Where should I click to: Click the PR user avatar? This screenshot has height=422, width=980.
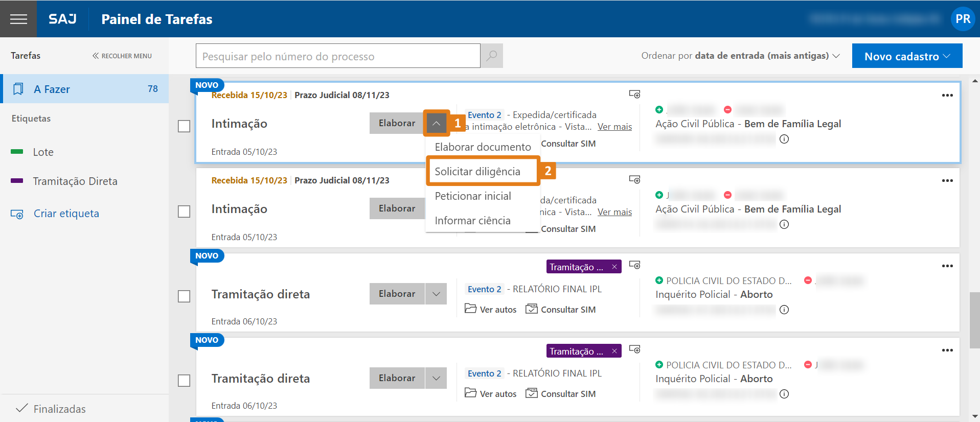[963, 19]
